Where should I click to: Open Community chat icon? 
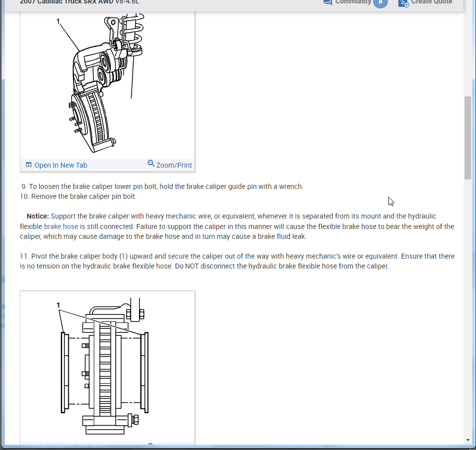(x=328, y=2)
